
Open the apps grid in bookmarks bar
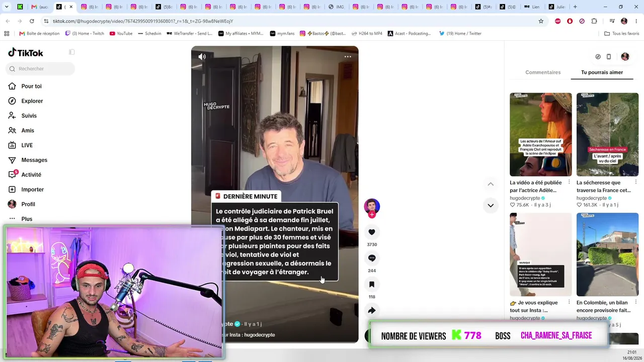(x=7, y=34)
